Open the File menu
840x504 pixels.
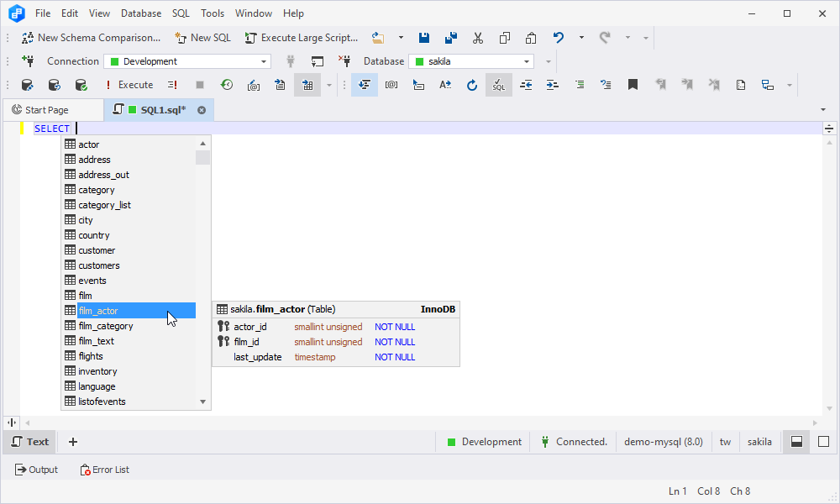[43, 13]
